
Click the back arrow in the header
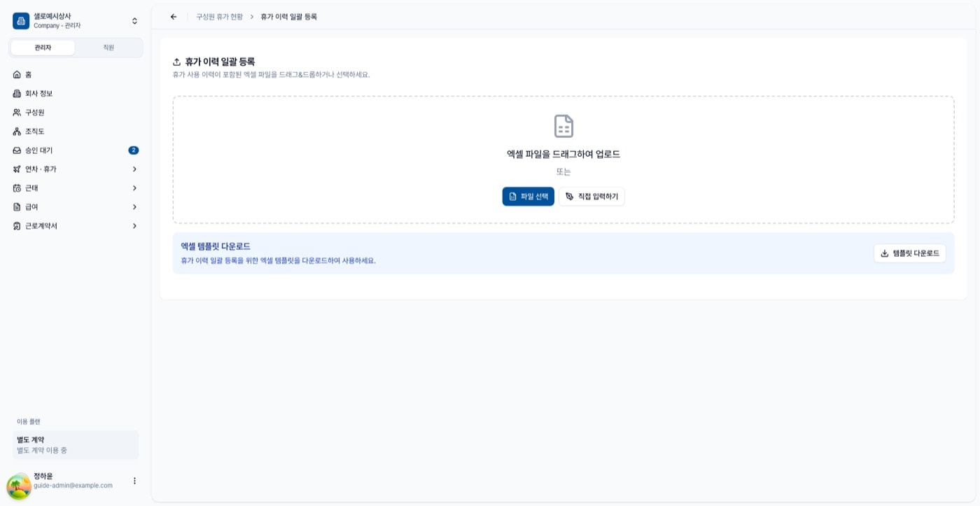174,17
